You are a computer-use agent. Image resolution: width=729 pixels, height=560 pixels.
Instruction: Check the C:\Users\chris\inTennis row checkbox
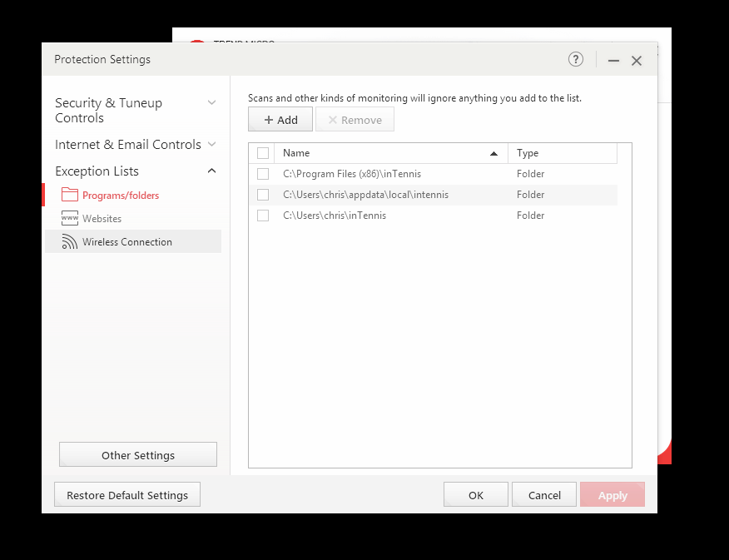[x=263, y=216]
